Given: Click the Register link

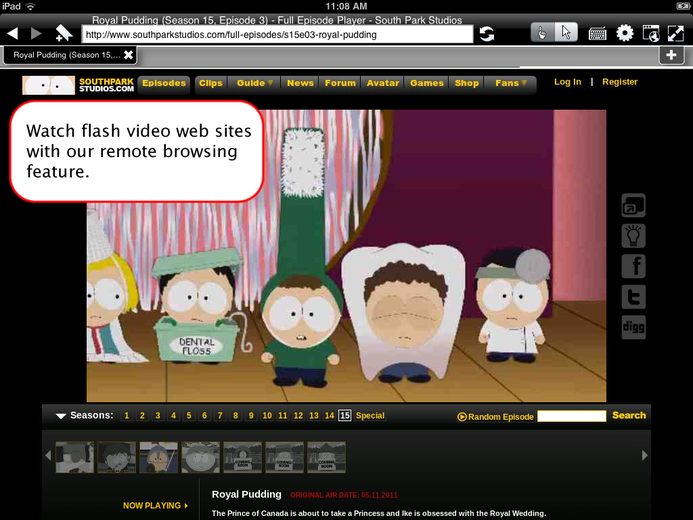Looking at the screenshot, I should pos(620,82).
